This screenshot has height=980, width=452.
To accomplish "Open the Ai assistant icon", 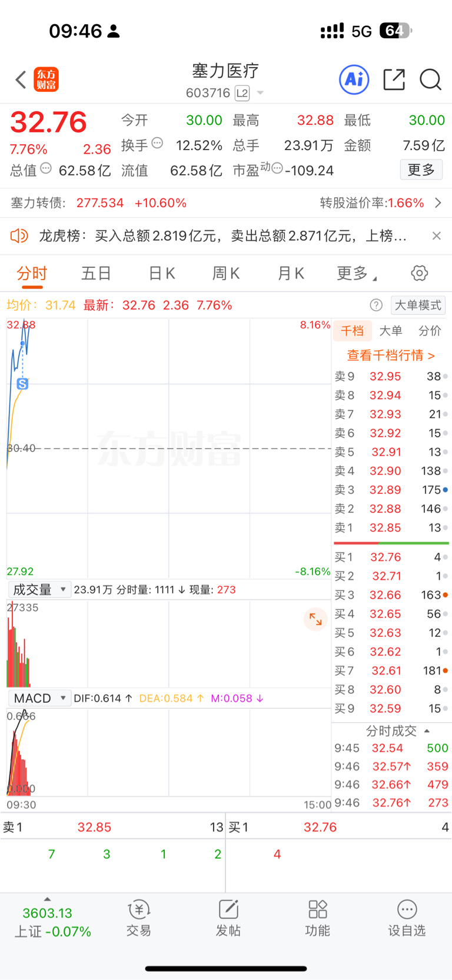I will (354, 79).
